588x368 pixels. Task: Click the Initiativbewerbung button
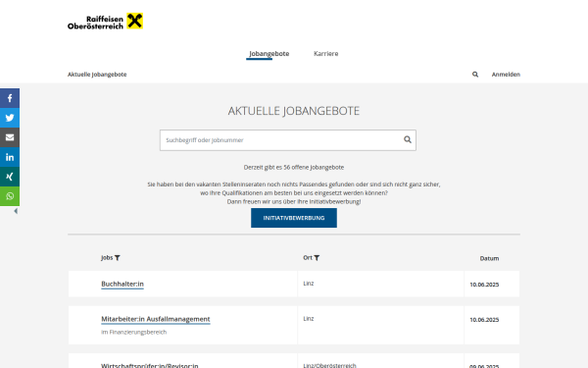tap(294, 218)
